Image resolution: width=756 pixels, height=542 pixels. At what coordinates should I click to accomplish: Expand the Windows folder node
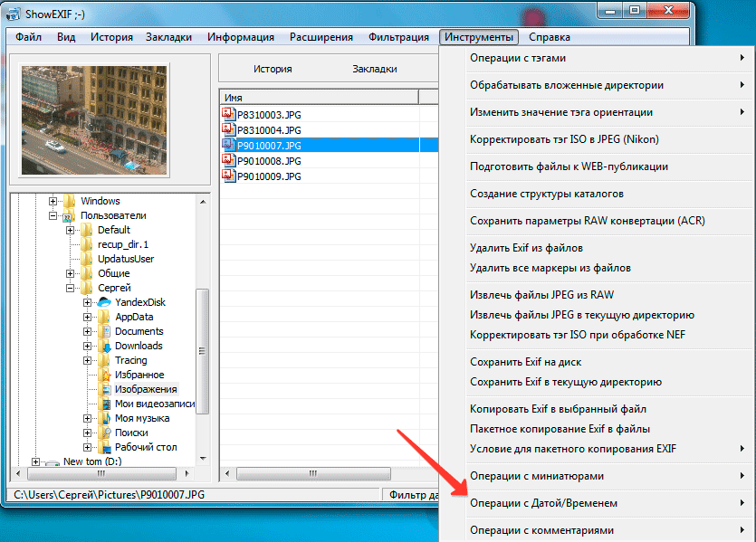(53, 201)
